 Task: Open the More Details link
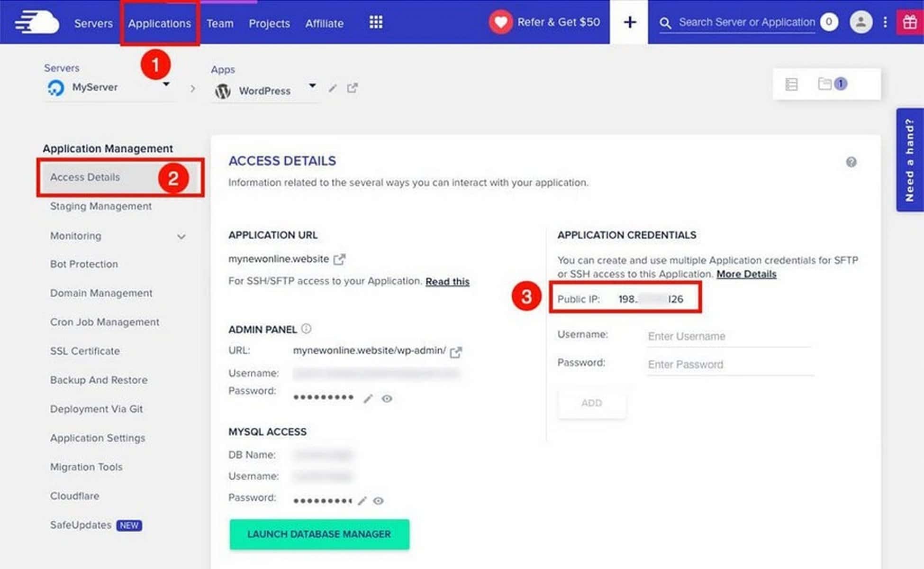pyautogui.click(x=746, y=274)
